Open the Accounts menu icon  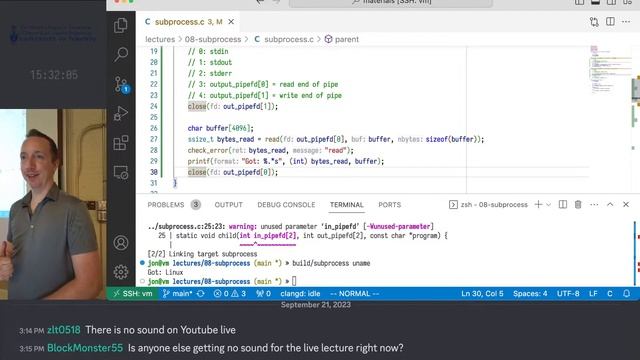click(x=121, y=243)
